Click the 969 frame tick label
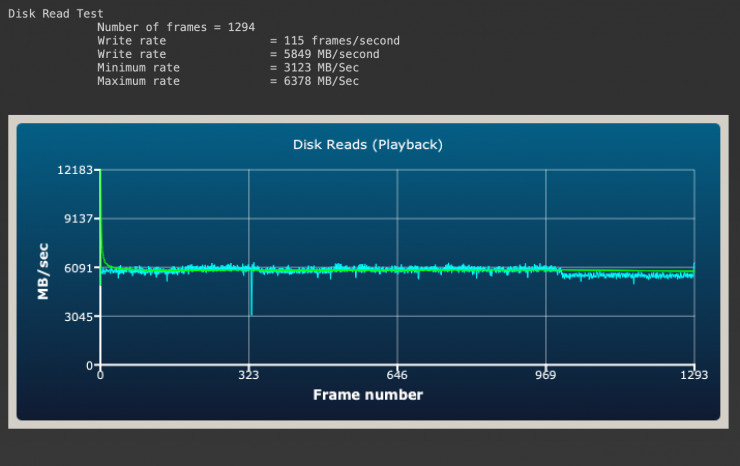This screenshot has height=466, width=740. tap(546, 376)
